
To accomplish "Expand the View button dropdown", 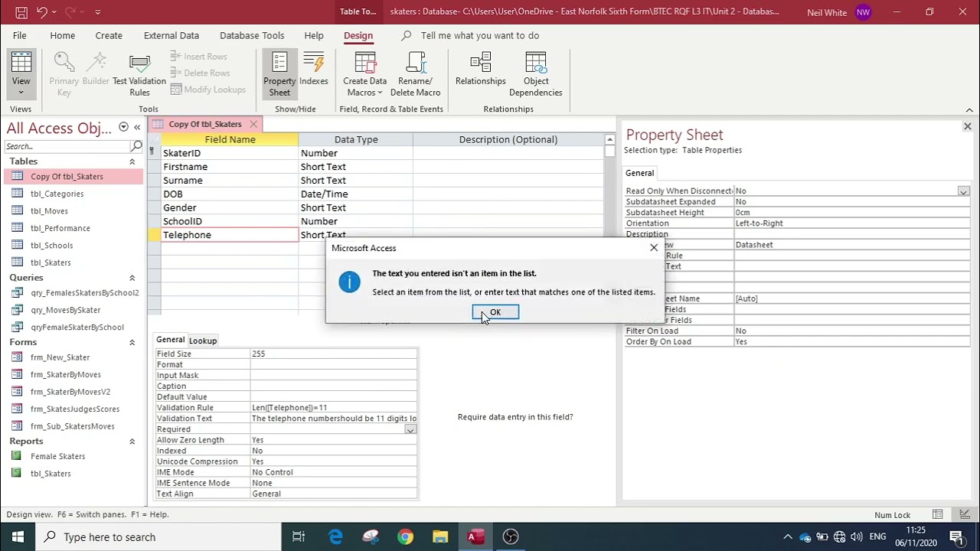I will pyautogui.click(x=21, y=92).
